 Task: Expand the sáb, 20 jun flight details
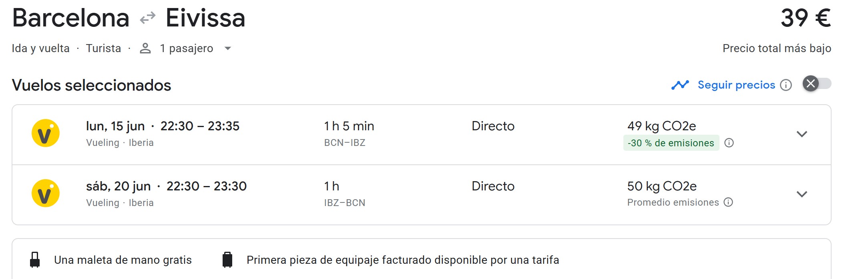[802, 194]
